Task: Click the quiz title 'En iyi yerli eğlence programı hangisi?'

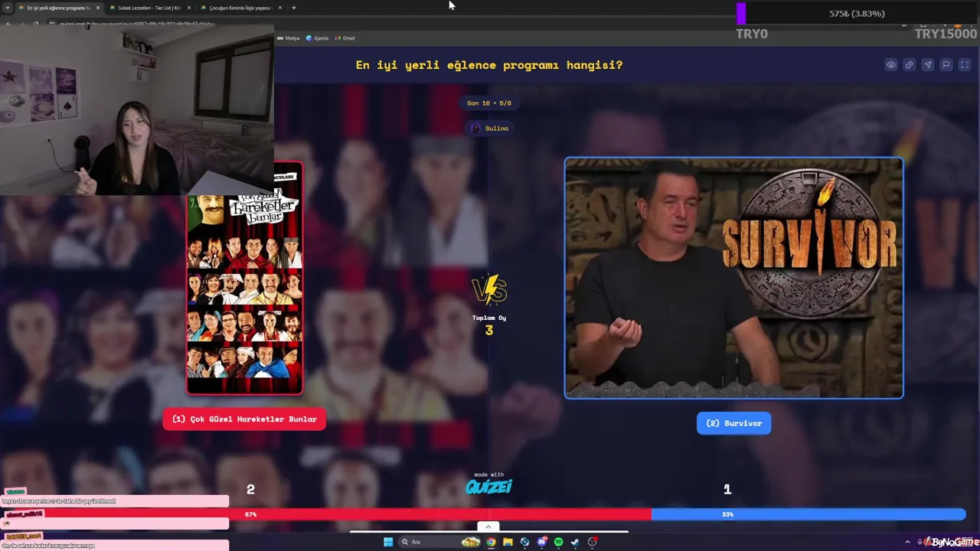Action: pyautogui.click(x=489, y=65)
